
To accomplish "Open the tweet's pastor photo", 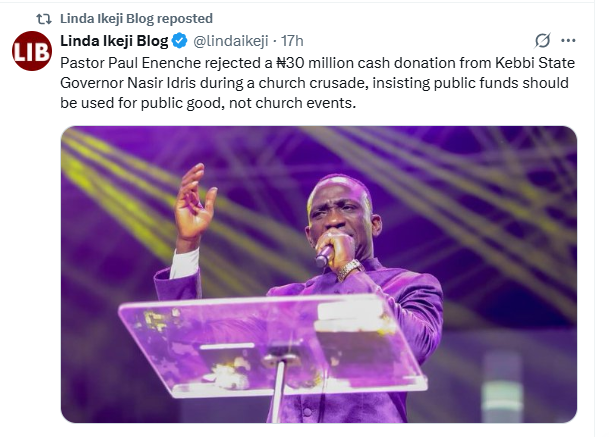I will [318, 273].
